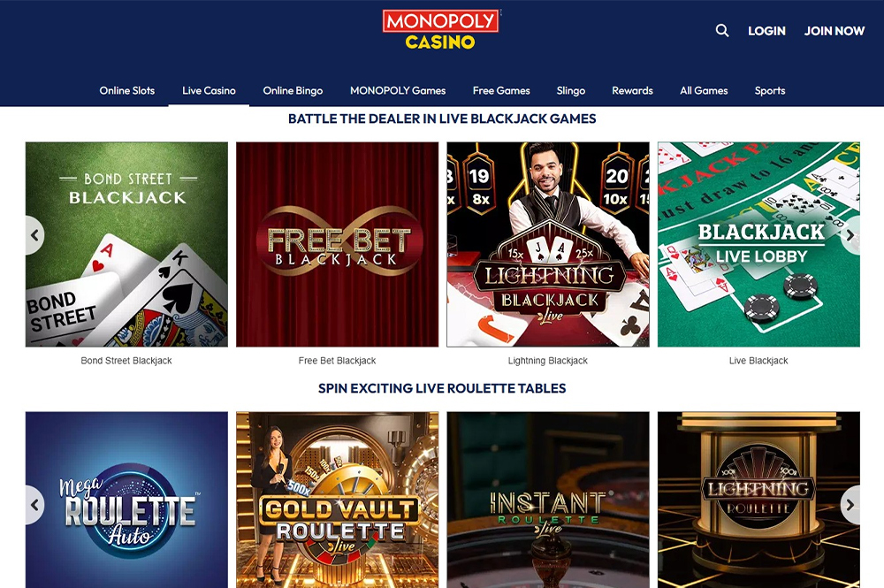Open the Free Bet Blackjack thumbnail

pyautogui.click(x=337, y=244)
